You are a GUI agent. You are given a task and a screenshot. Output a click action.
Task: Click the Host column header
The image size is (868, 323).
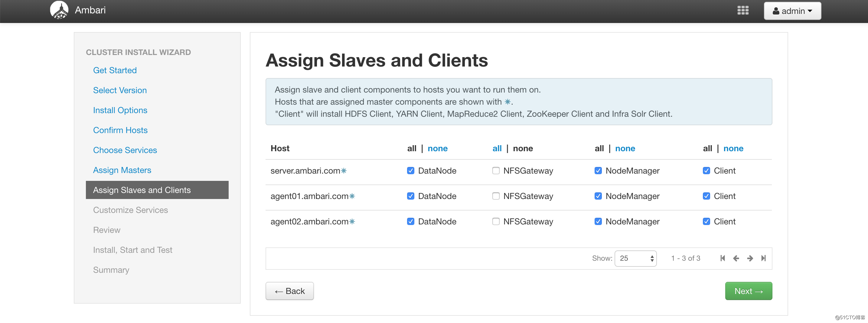click(x=280, y=148)
